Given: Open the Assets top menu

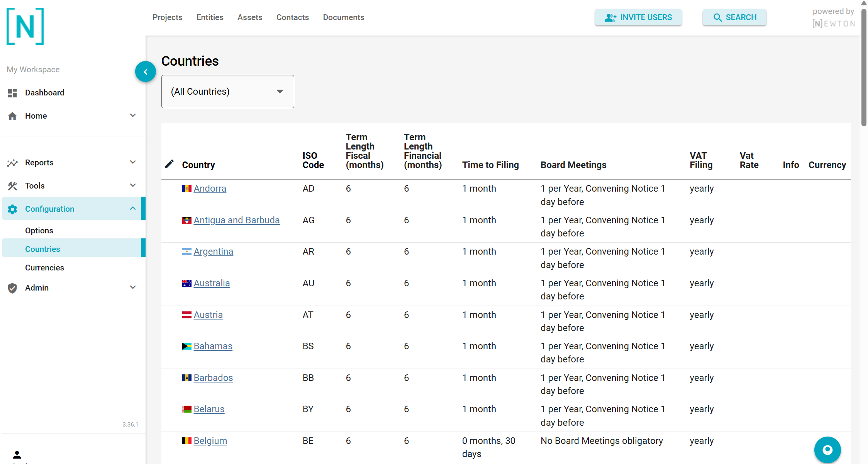Looking at the screenshot, I should point(250,17).
